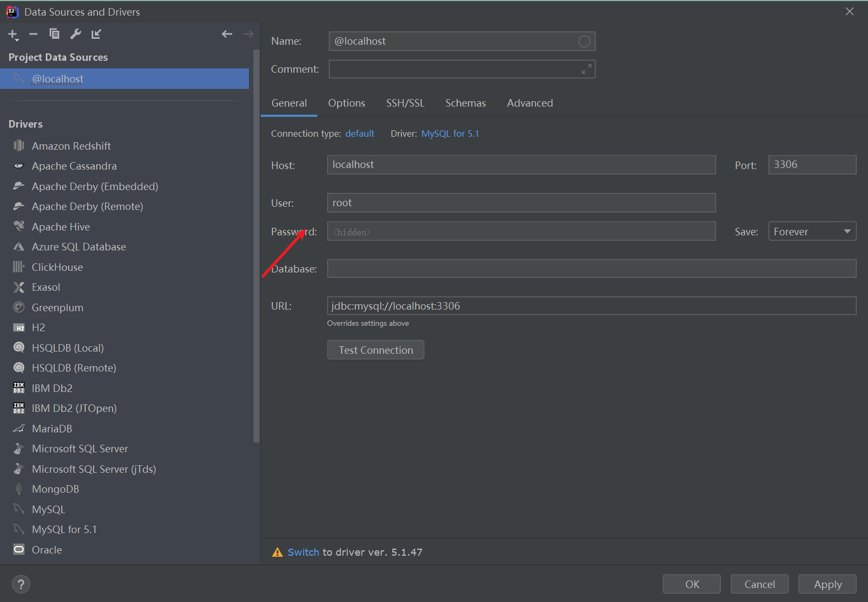Screen dimensions: 868x602
Task: Go back with the left arrow icon
Action: (227, 34)
